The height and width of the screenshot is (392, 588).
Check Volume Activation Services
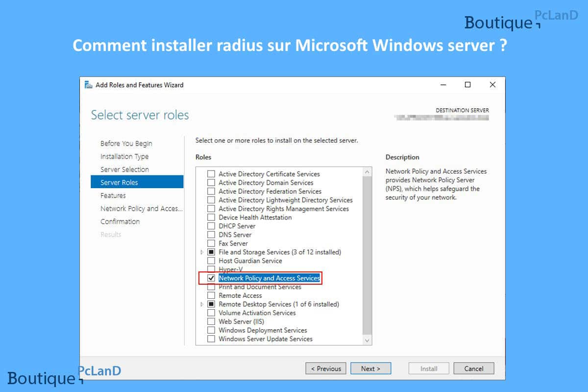tap(211, 313)
